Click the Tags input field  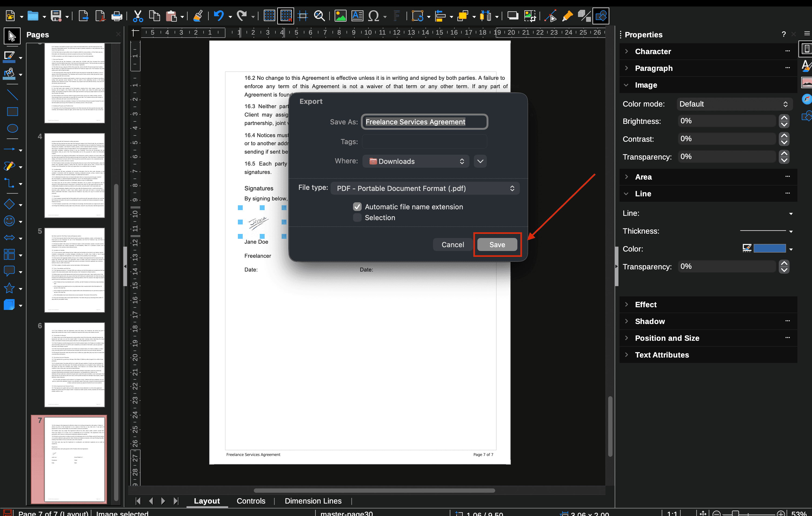(424, 142)
